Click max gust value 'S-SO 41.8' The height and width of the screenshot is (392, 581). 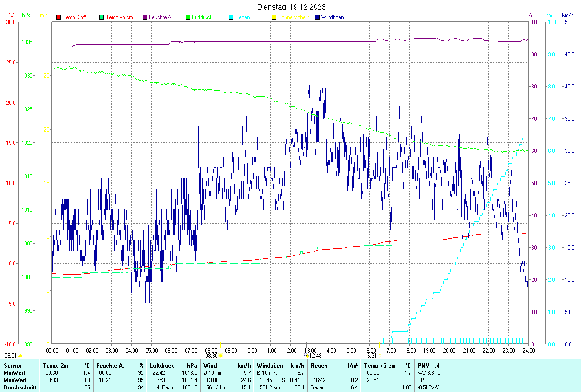coord(293,380)
